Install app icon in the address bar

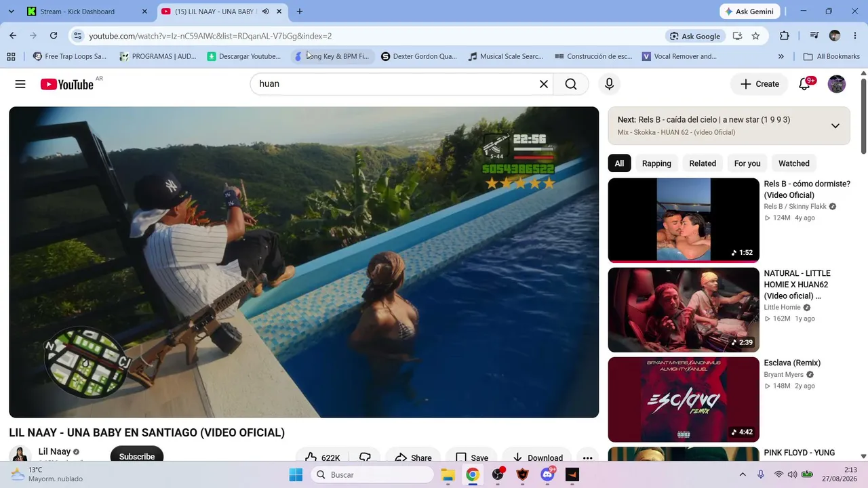pos(737,36)
